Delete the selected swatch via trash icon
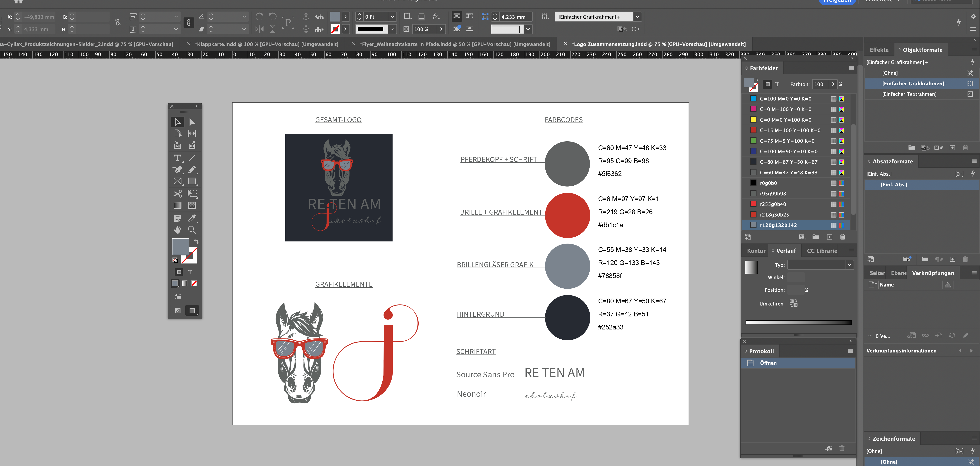980x466 pixels. 843,237
